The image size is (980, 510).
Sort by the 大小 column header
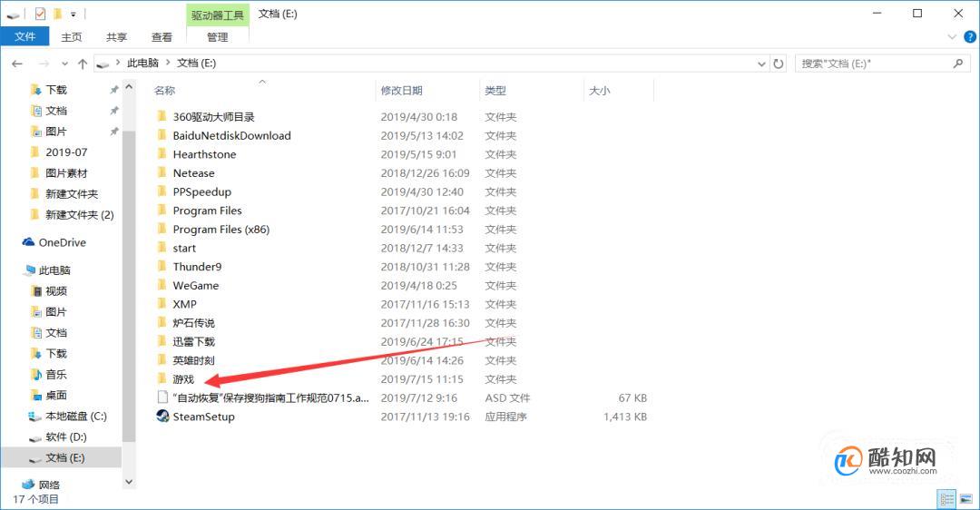[x=600, y=91]
